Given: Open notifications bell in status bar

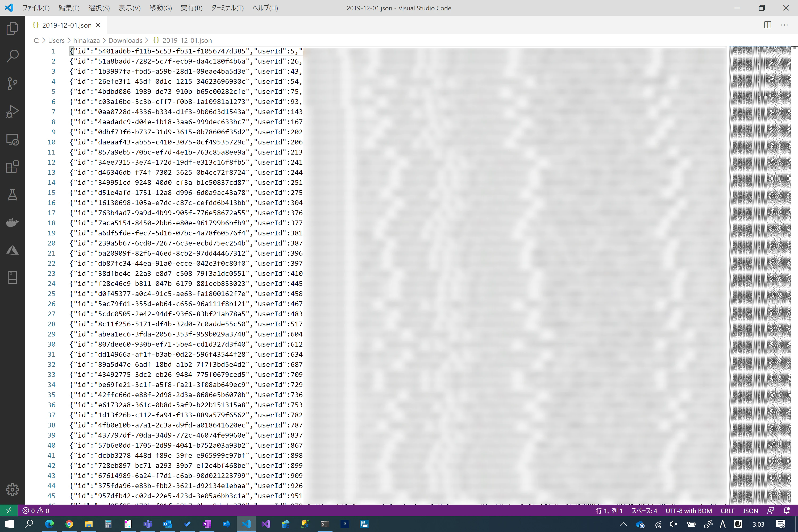Looking at the screenshot, I should [x=787, y=510].
